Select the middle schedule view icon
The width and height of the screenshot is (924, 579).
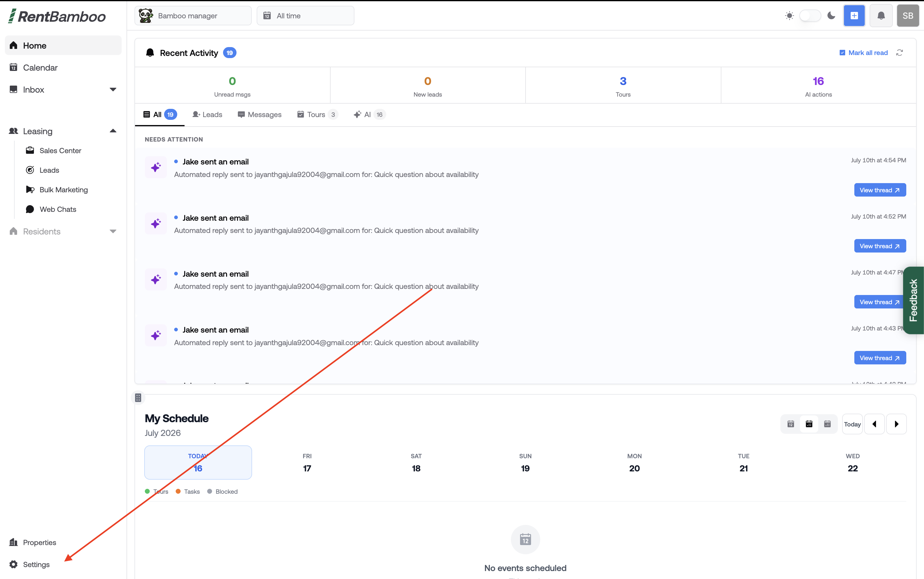click(x=809, y=424)
